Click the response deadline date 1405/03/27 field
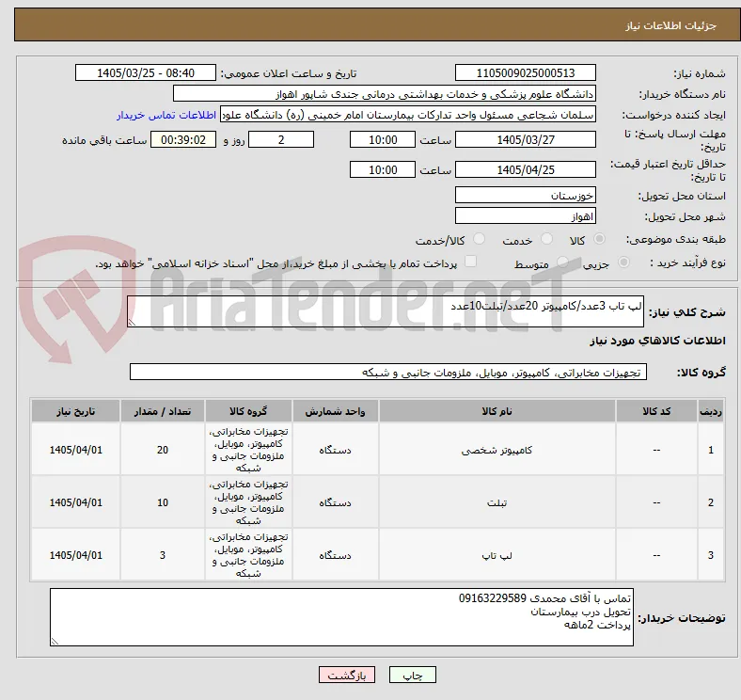 tap(525, 139)
